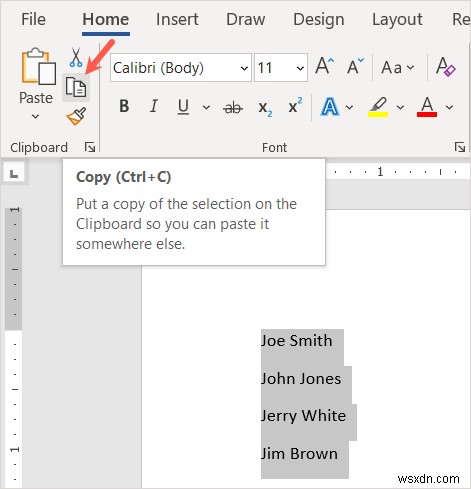Switch to the Home tab

click(106, 19)
